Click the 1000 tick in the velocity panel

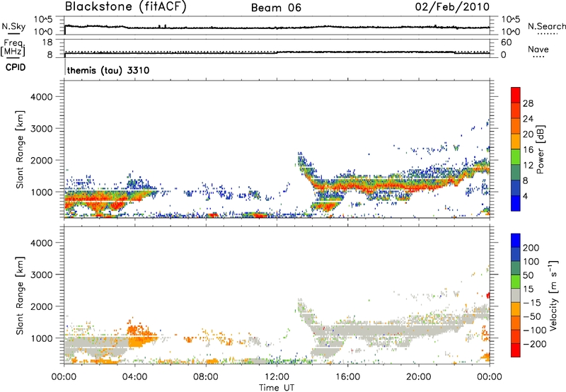pyautogui.click(x=42, y=338)
